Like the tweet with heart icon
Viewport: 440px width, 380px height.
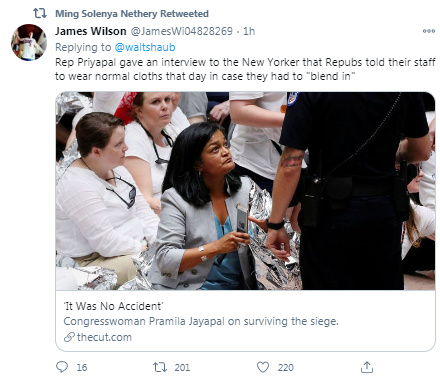(263, 367)
